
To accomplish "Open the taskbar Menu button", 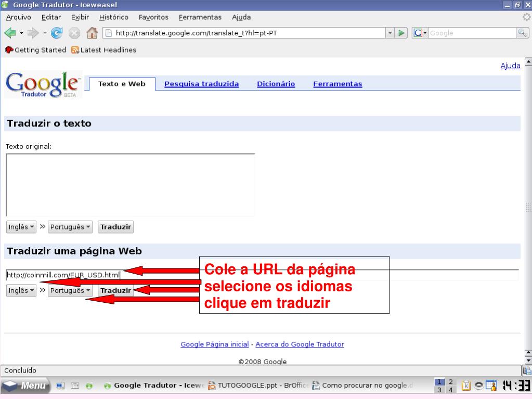I will point(25,385).
